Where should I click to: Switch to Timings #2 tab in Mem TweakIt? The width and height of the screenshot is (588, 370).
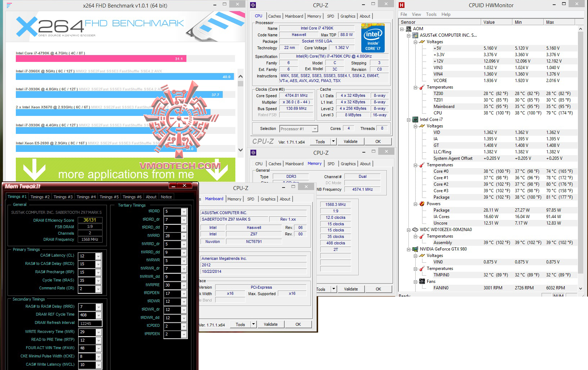click(x=40, y=197)
